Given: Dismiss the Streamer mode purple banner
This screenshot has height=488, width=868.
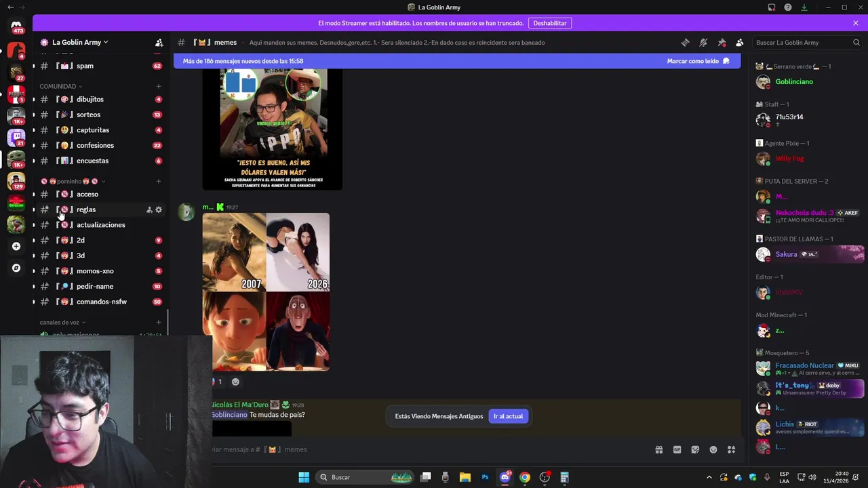Looking at the screenshot, I should coord(856,23).
